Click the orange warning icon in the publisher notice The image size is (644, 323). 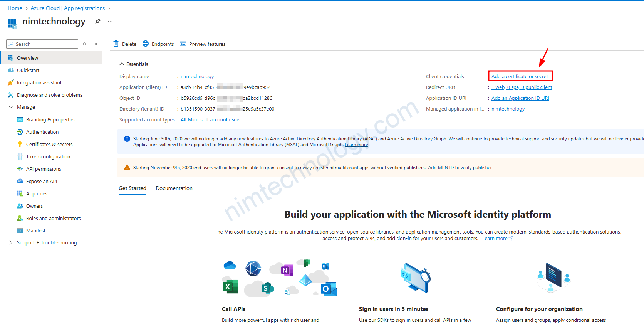coord(127,167)
